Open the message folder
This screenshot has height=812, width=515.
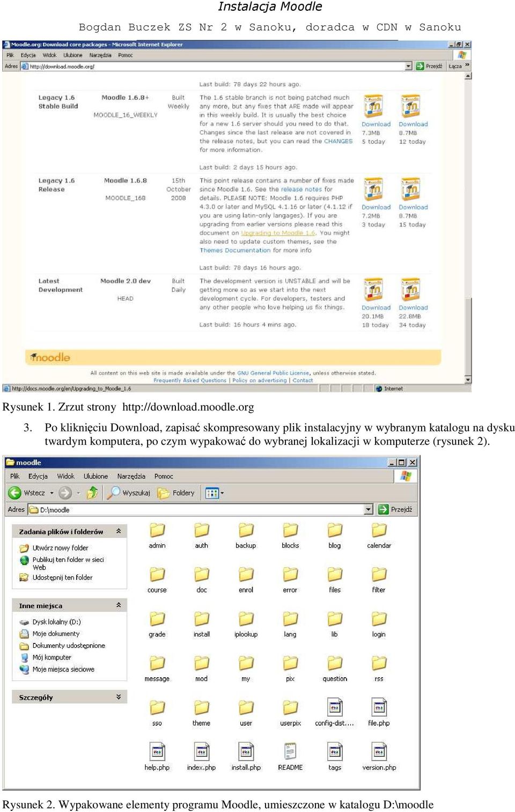click(x=157, y=669)
